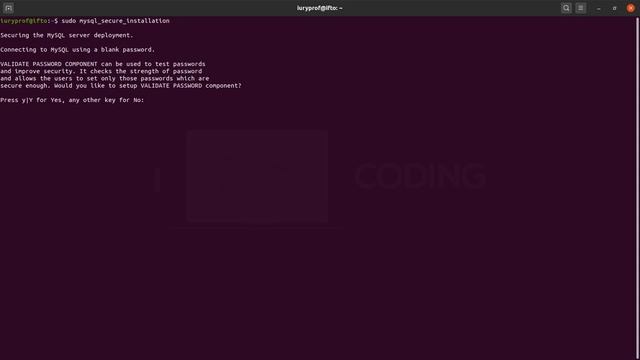Click the 'Securing the MySQL server deployment.' line

[x=67, y=35]
